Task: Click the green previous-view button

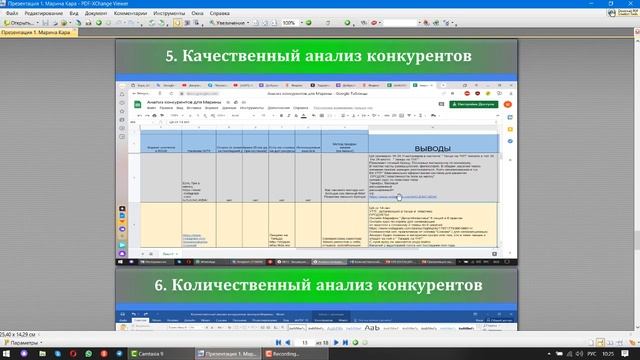Action: click(355, 342)
